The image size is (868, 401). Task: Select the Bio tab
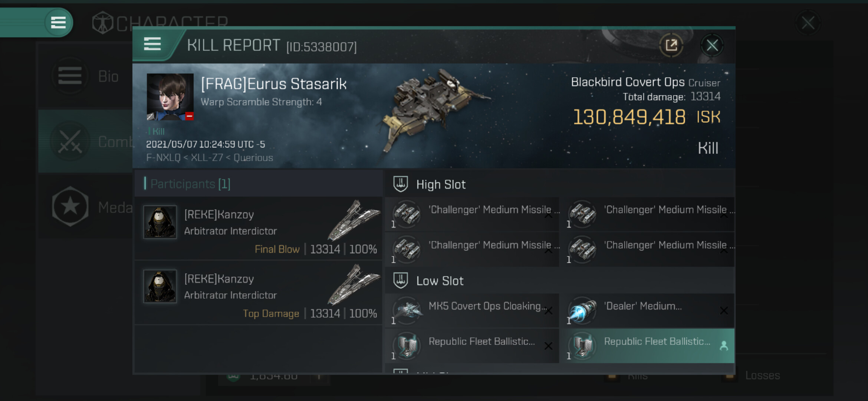click(85, 76)
